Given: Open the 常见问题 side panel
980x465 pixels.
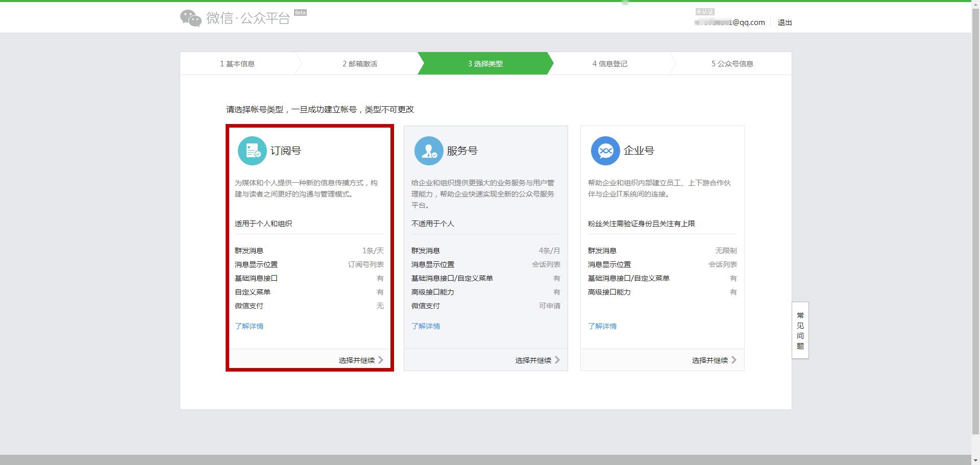Looking at the screenshot, I should click(x=799, y=331).
